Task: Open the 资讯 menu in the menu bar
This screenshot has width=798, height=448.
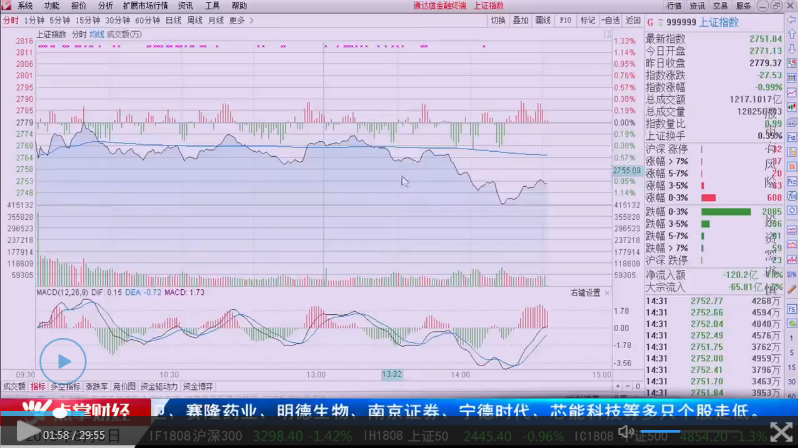Action: tap(185, 6)
